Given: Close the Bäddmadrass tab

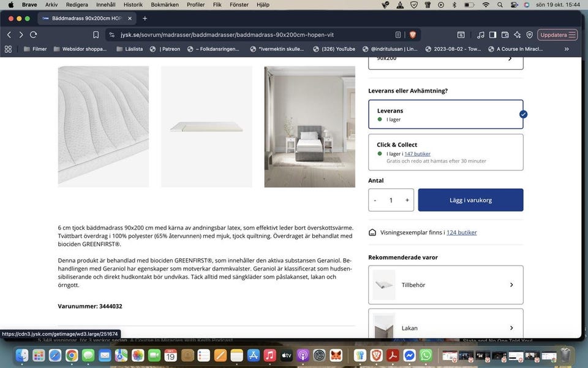Looking at the screenshot, I should tap(130, 18).
